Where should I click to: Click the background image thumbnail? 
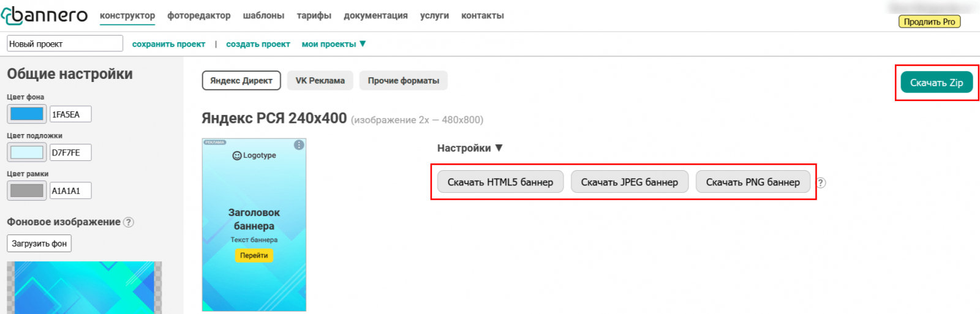[85, 288]
